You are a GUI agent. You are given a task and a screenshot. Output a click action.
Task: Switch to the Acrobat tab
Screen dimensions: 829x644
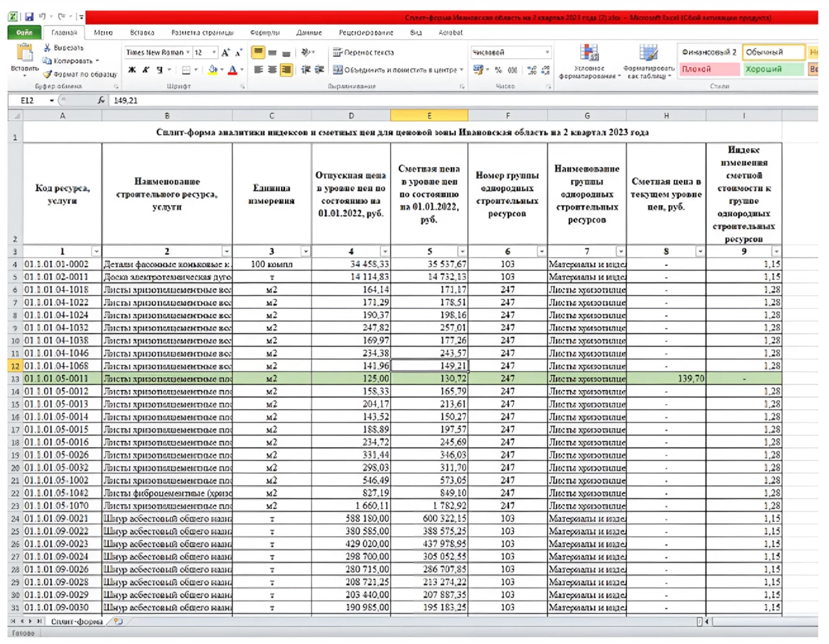(451, 32)
